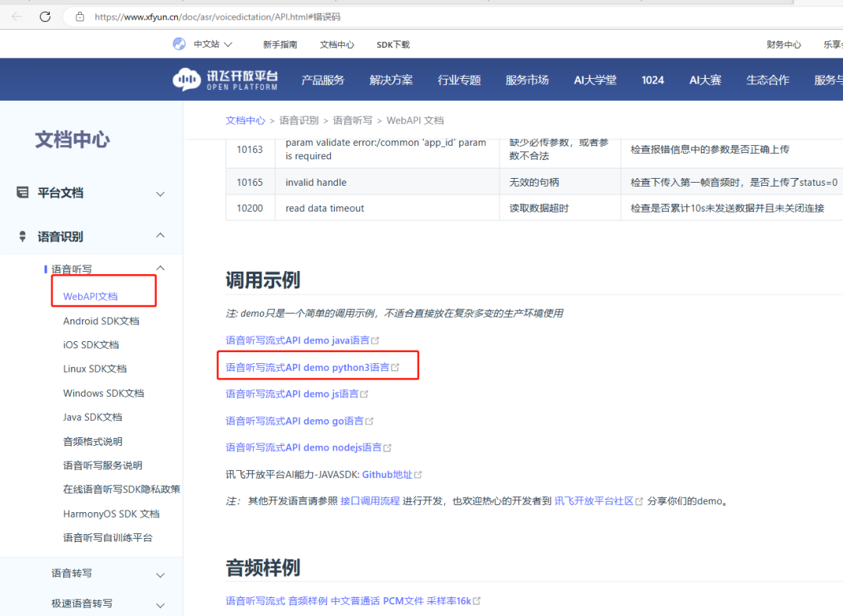Open the 服务市场 navigation item

tap(527, 80)
